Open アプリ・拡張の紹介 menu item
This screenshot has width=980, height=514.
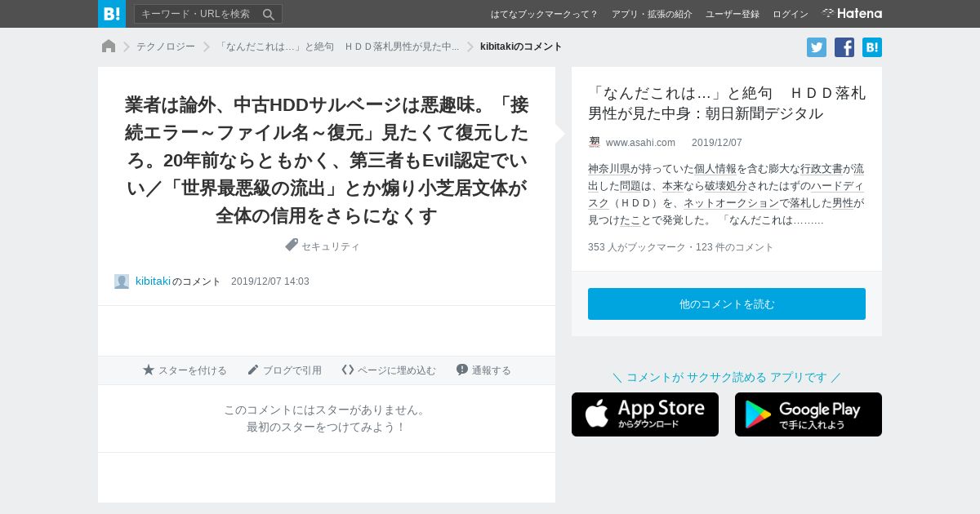(x=652, y=14)
